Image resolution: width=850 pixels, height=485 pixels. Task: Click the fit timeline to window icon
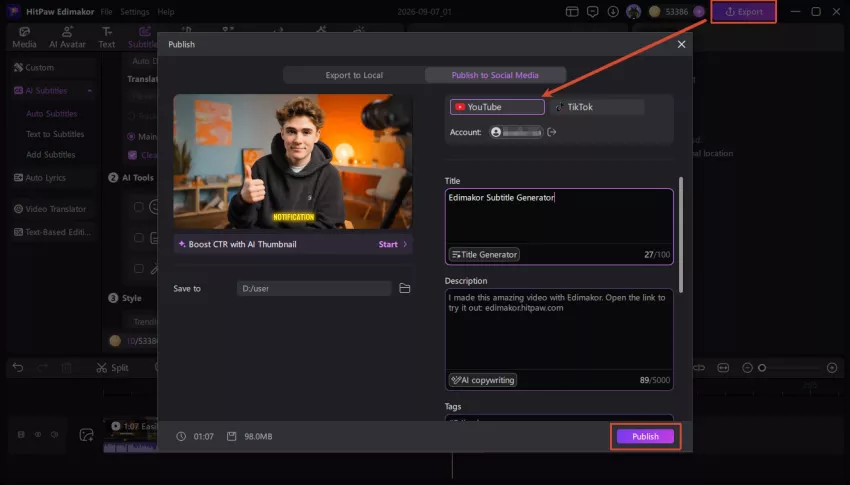723,368
